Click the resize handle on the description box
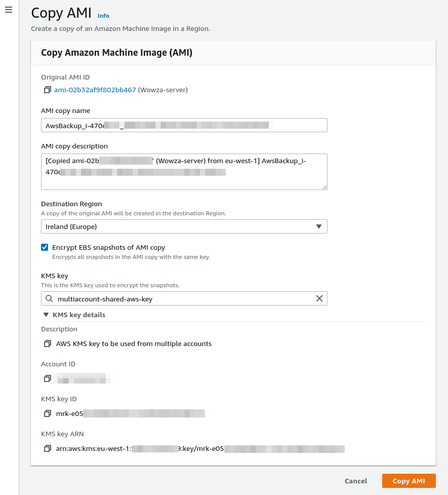 (324, 187)
